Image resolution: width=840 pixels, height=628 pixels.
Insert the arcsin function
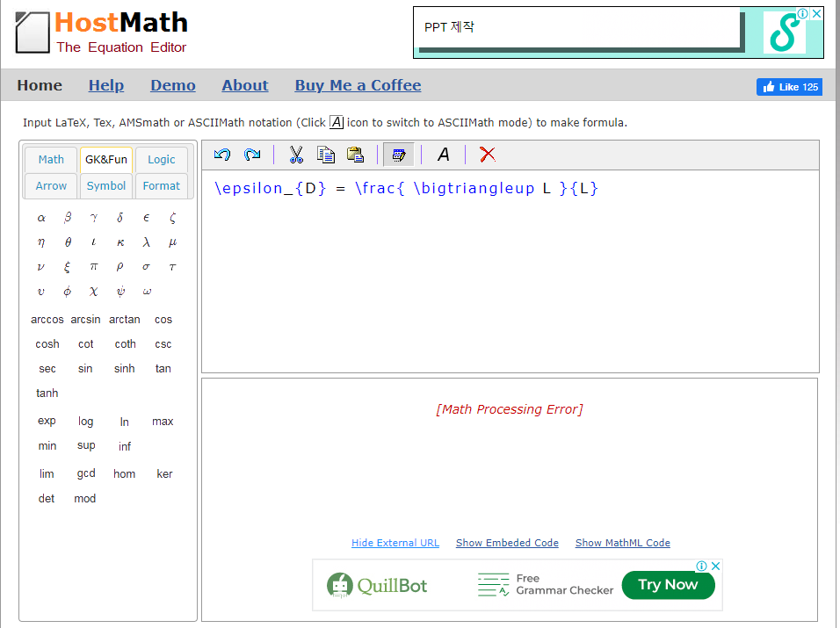(x=86, y=320)
